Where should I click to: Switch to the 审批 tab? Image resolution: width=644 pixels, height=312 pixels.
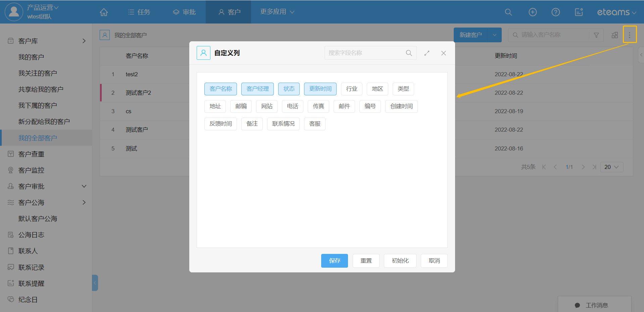click(184, 12)
